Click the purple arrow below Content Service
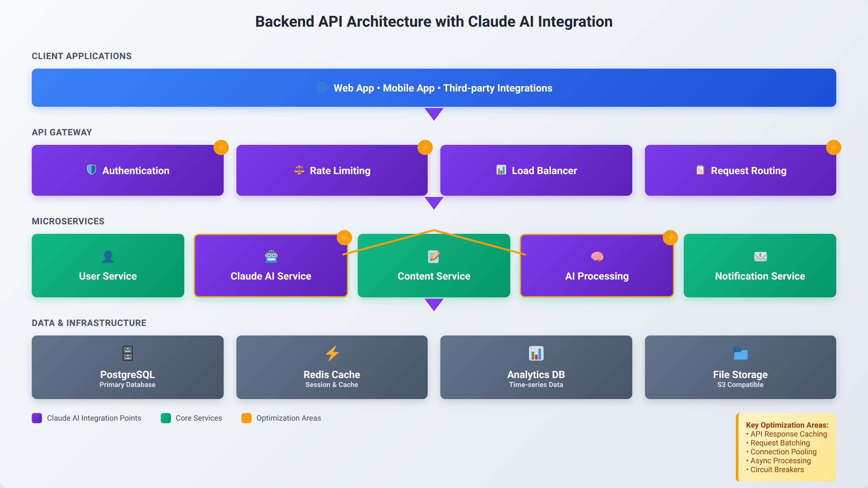The image size is (868, 488). tap(434, 305)
